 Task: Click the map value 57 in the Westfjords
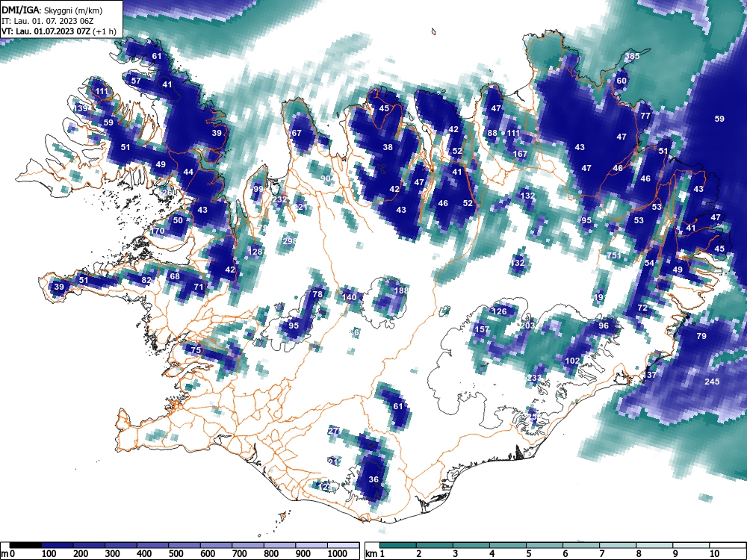136,81
